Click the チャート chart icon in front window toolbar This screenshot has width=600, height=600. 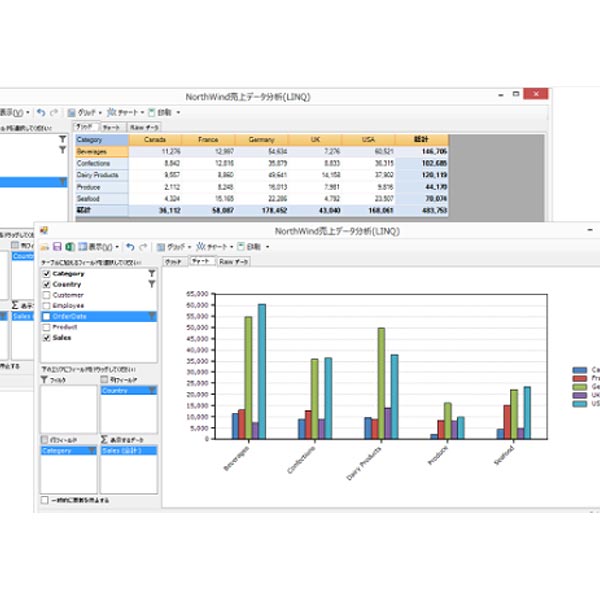pos(201,247)
